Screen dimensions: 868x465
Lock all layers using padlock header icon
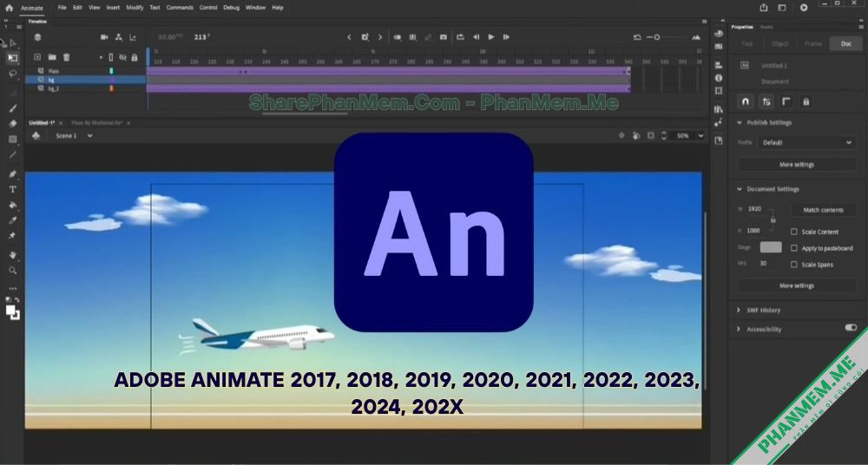[134, 57]
